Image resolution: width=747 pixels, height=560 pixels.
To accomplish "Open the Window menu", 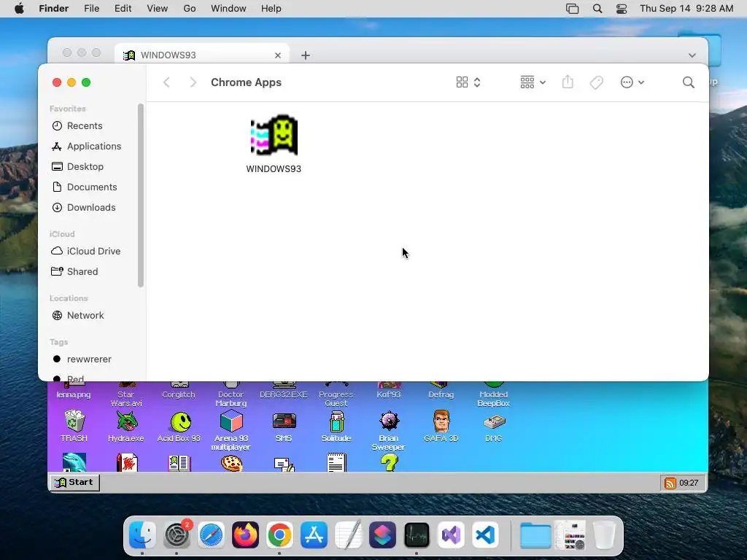I will [228, 9].
